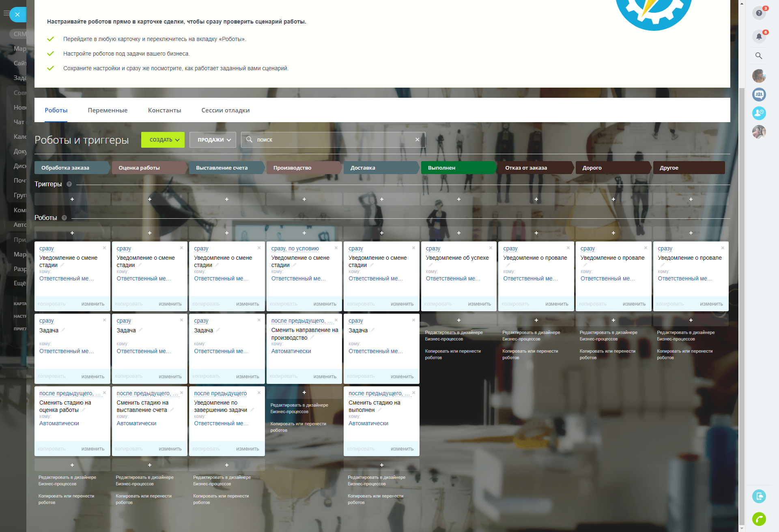
Task: Expand the СОЗДАТЬ dropdown button
Action: tap(163, 140)
